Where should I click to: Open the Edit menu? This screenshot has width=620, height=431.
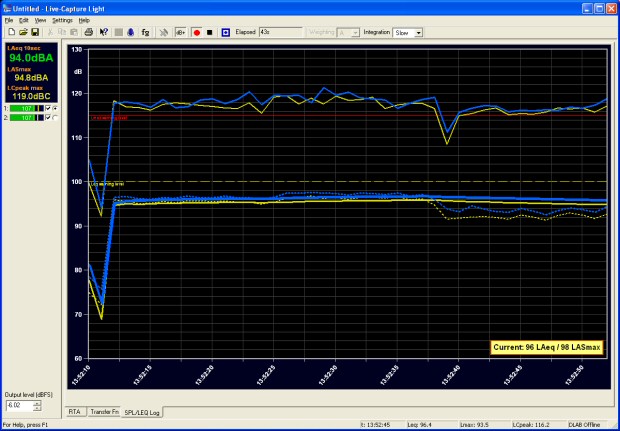[24, 20]
